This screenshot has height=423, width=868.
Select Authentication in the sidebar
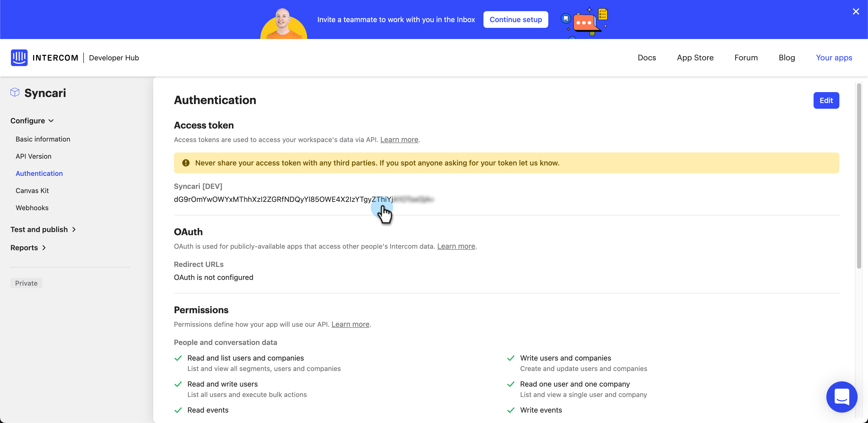click(x=39, y=174)
